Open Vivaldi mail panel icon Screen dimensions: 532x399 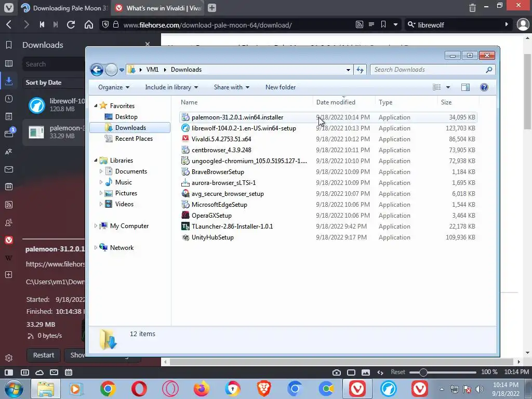coord(9,169)
